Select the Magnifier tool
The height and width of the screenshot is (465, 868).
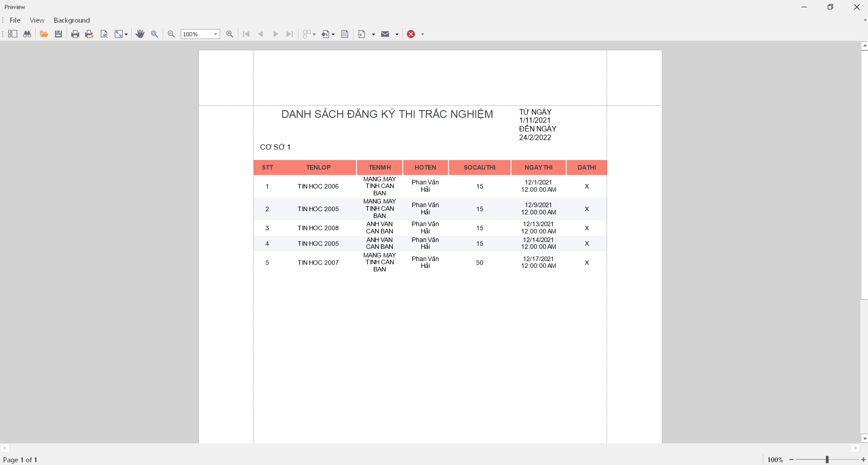(154, 34)
